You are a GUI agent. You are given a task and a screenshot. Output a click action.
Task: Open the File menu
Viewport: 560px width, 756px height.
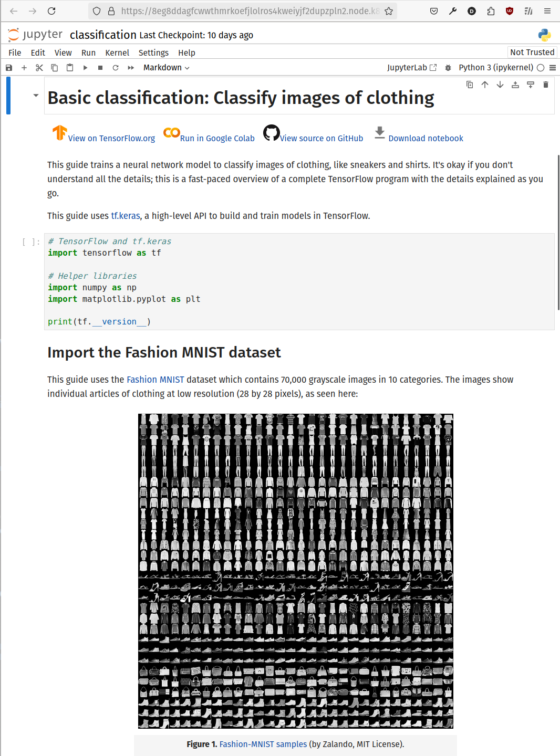click(15, 52)
